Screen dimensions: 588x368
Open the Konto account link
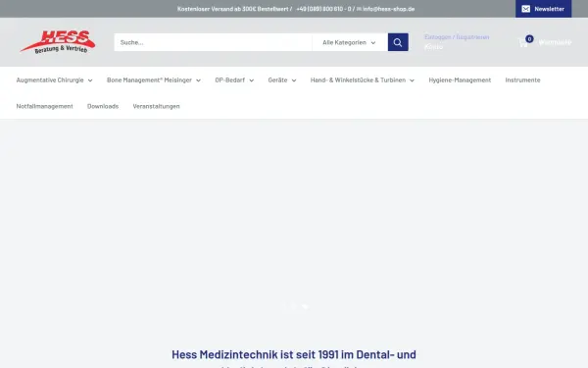pyautogui.click(x=433, y=46)
